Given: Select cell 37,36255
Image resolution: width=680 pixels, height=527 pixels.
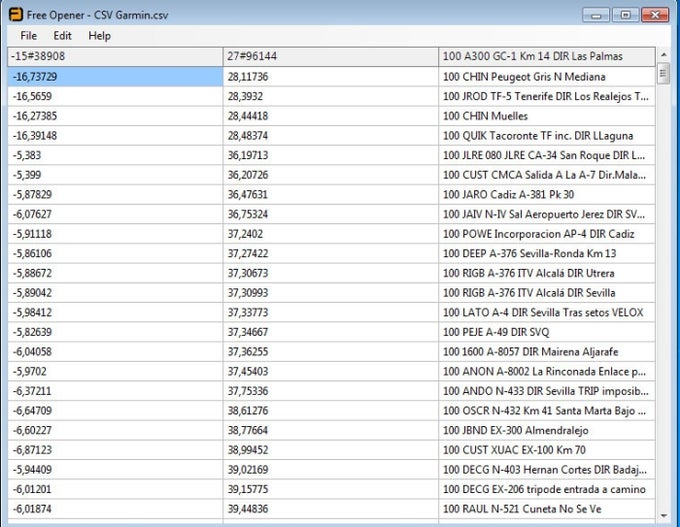Looking at the screenshot, I should [330, 352].
